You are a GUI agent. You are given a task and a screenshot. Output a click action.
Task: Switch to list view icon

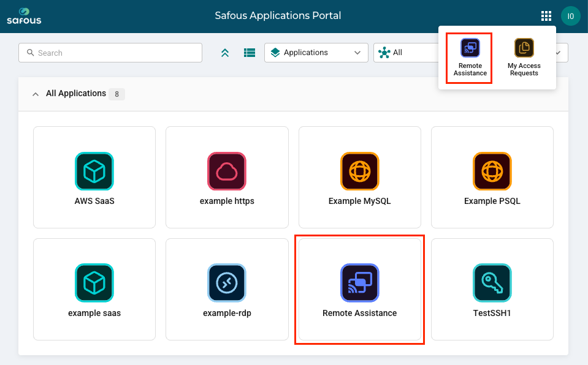[250, 53]
